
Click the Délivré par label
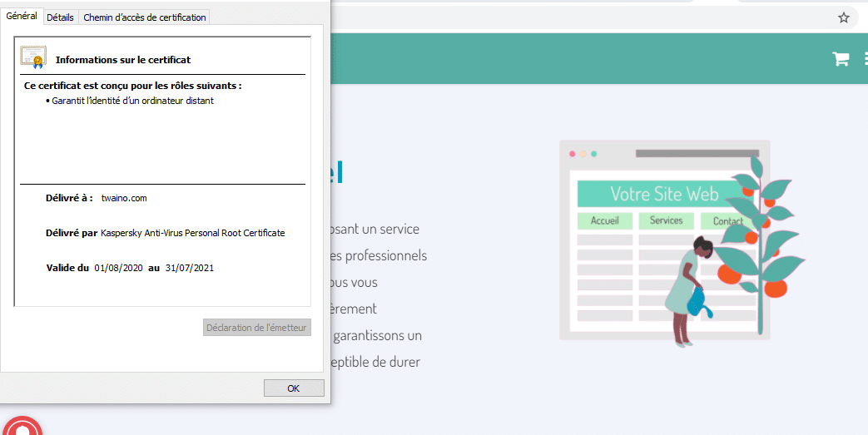click(x=72, y=233)
